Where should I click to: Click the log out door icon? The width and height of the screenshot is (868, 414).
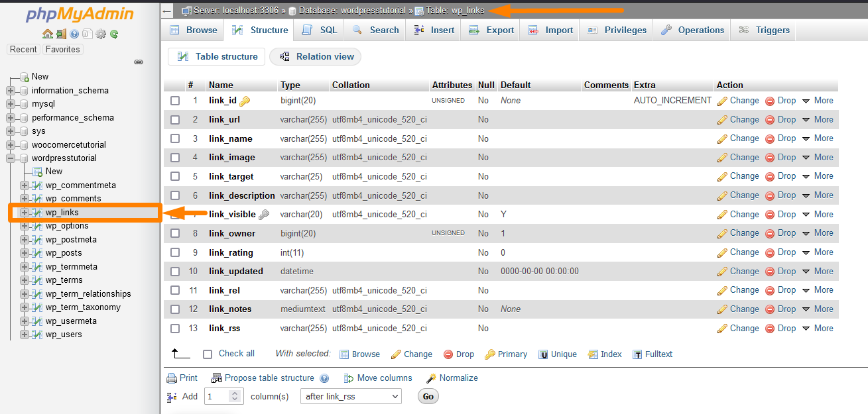(61, 34)
